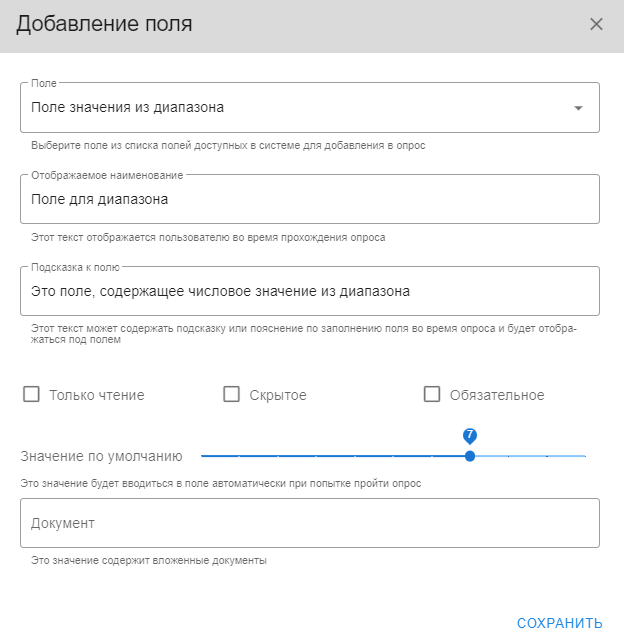Click the 'Обязательное' label text
Image resolution: width=624 pixels, height=644 pixels.
[x=497, y=395]
